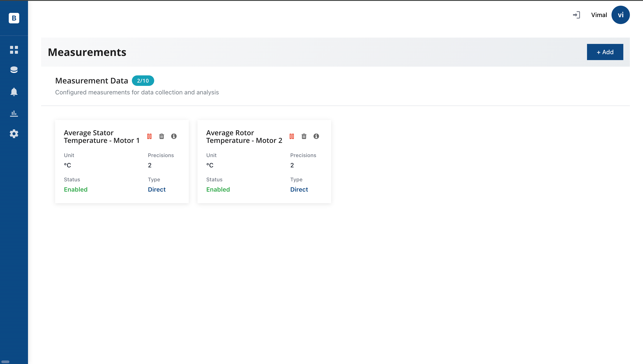Image resolution: width=643 pixels, height=364 pixels.
Task: Show info for Stator Temperature Motor 1
Action: click(174, 136)
